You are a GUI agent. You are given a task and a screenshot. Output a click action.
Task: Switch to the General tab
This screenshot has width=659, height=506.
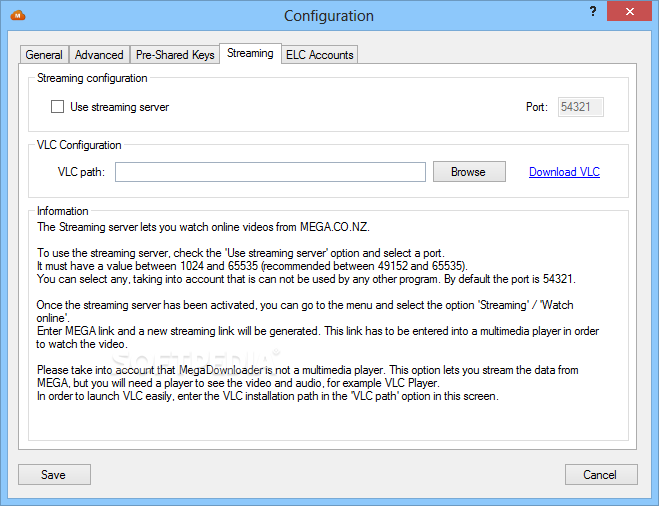[x=44, y=55]
